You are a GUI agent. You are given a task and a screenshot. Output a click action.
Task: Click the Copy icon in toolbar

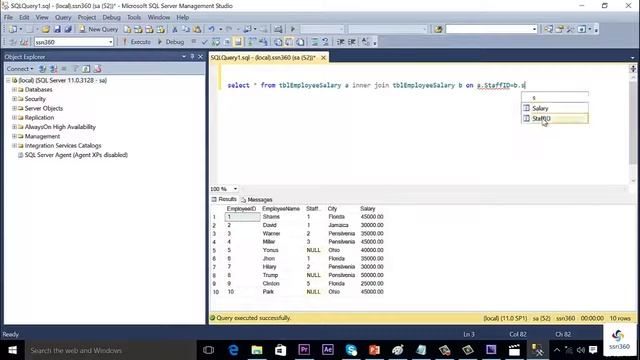tap(186, 29)
